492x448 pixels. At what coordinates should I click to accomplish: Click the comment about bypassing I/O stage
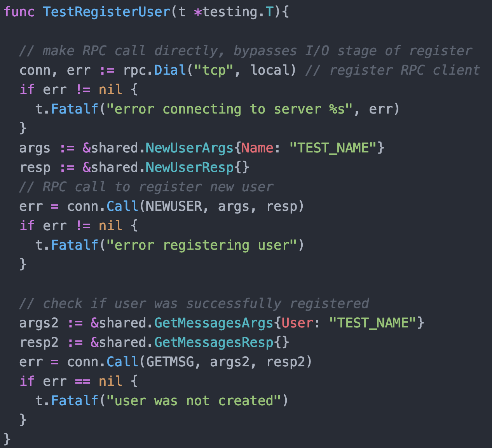click(245, 50)
